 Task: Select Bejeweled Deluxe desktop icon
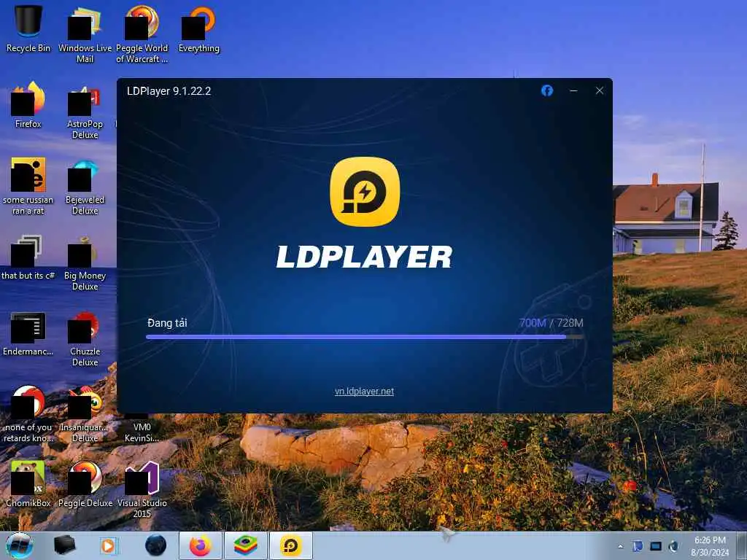point(85,186)
